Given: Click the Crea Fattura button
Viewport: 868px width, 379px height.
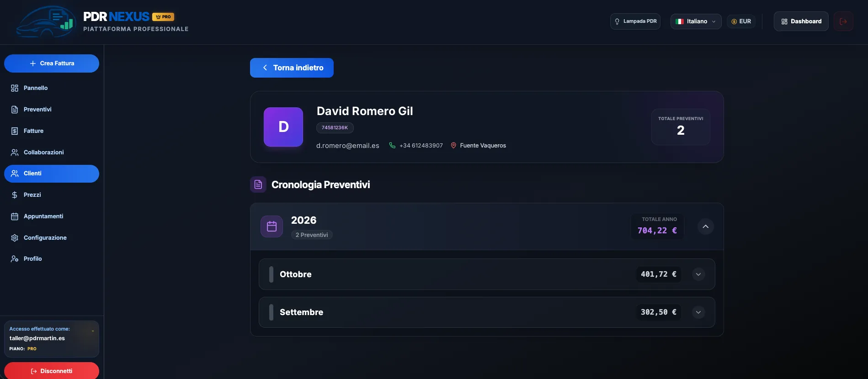Looking at the screenshot, I should click(52, 63).
